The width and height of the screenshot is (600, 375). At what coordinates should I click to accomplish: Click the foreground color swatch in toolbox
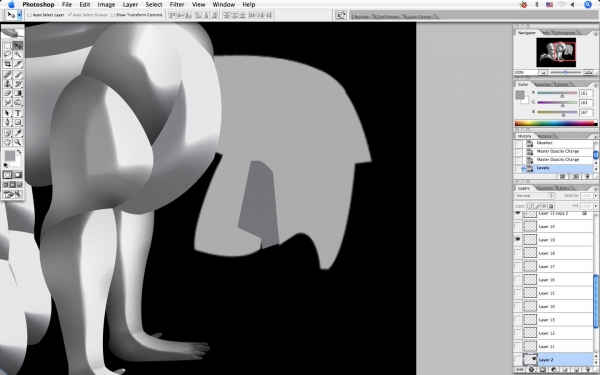pyautogui.click(x=10, y=156)
